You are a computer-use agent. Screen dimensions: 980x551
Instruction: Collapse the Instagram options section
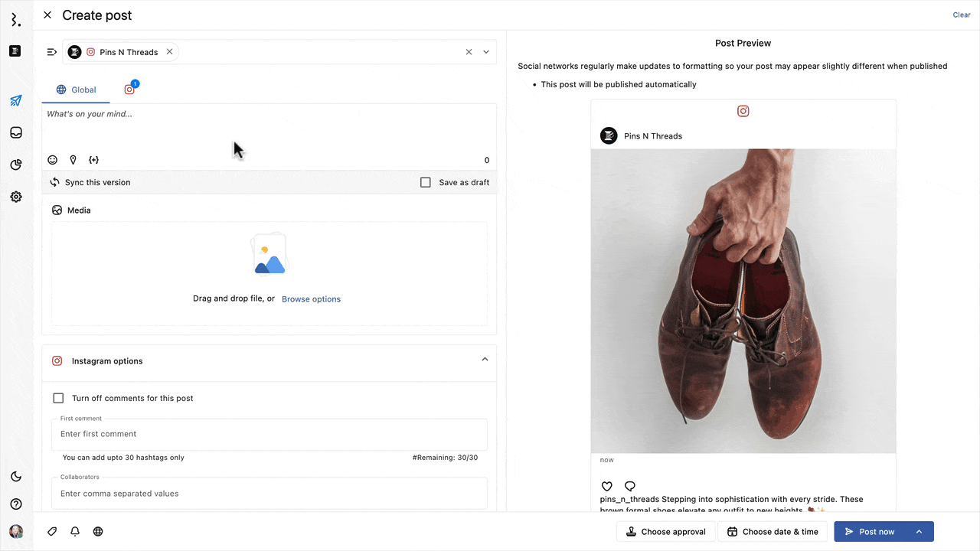[485, 360]
